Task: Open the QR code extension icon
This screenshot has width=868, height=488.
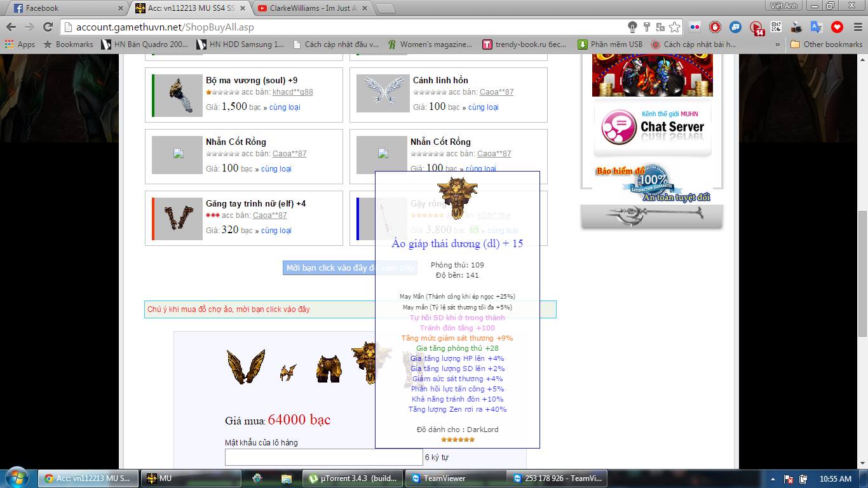Action: click(776, 27)
